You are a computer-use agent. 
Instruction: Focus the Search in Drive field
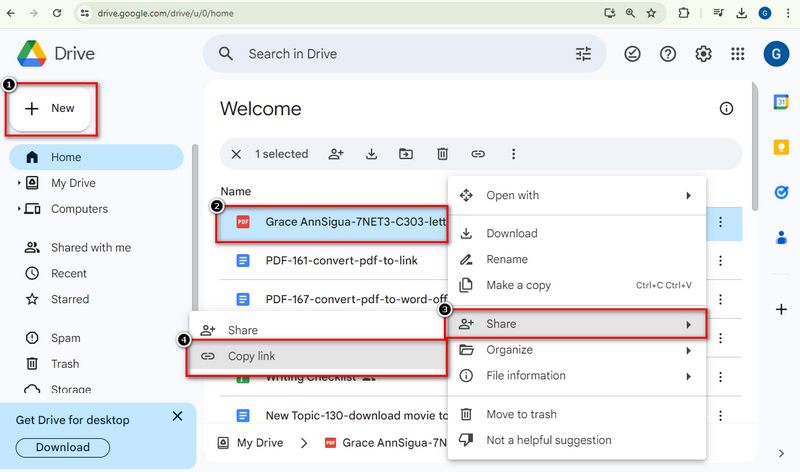click(404, 54)
